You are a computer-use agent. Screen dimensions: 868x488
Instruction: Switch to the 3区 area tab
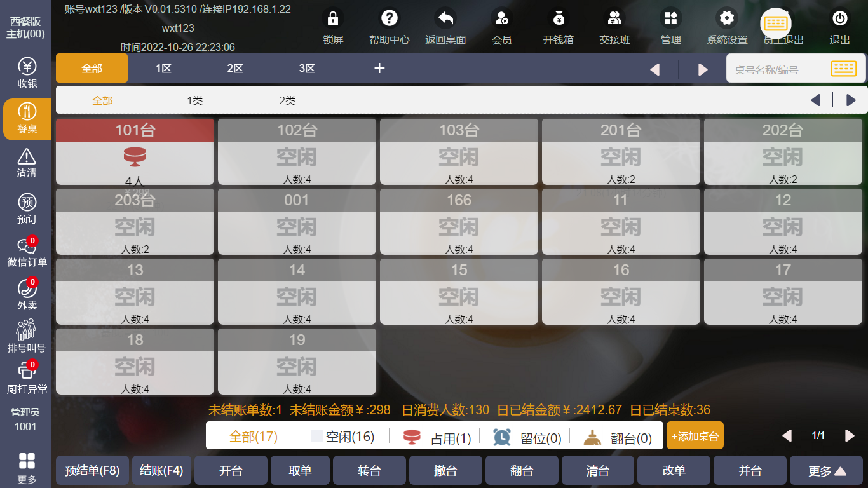pyautogui.click(x=307, y=68)
